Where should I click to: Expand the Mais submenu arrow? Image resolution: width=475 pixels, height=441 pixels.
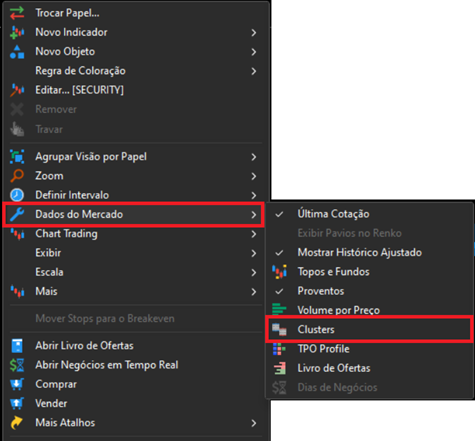coord(254,292)
